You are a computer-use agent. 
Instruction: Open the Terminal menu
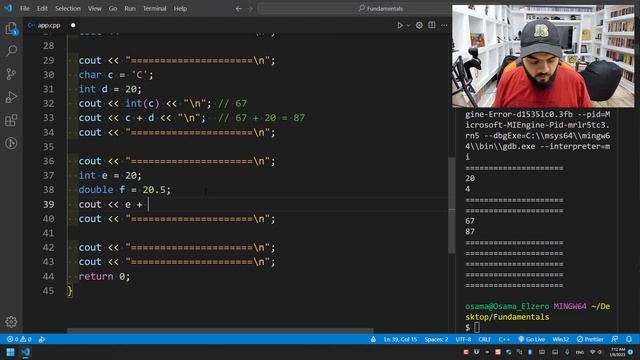[154, 9]
